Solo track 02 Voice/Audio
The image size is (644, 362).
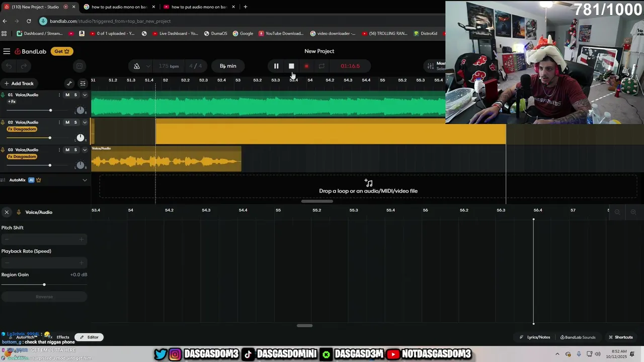[x=75, y=122]
